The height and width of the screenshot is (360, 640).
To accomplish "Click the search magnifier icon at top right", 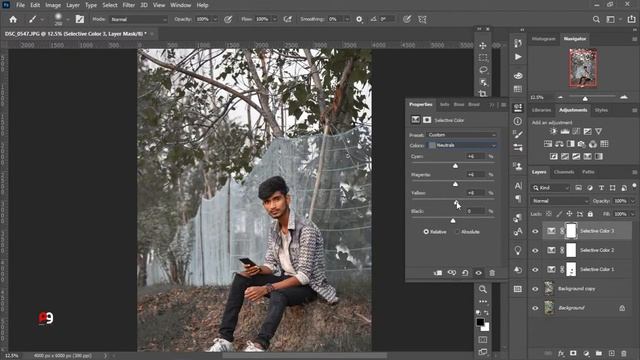I will [x=596, y=19].
